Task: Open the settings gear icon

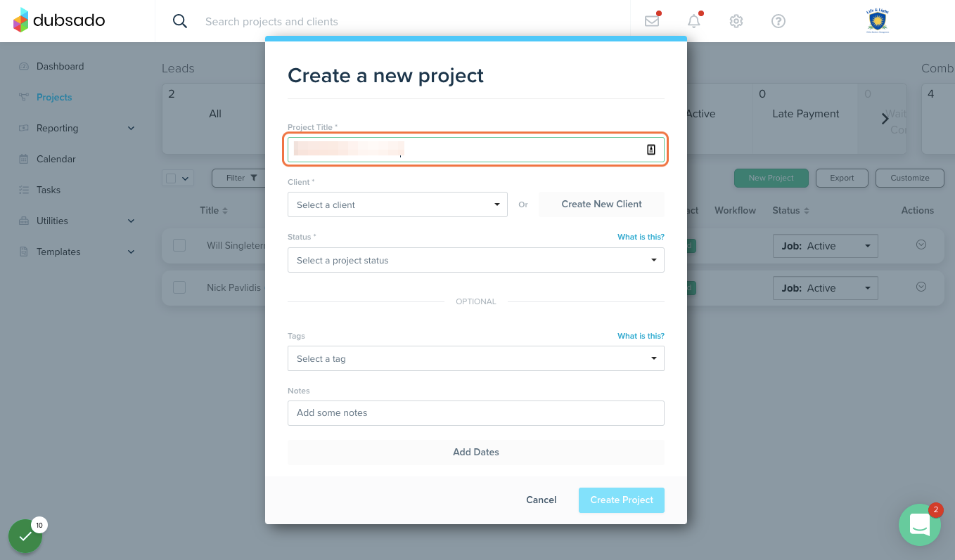Action: tap(736, 21)
